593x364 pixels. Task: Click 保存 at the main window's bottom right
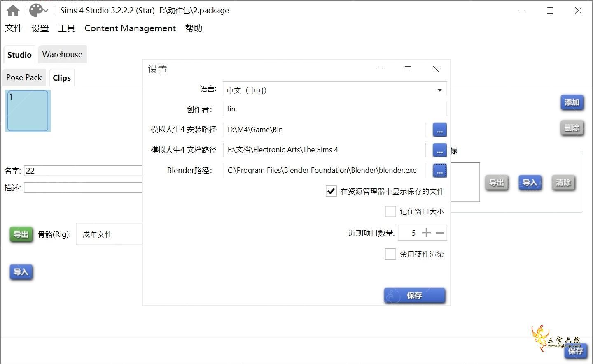pos(576,351)
